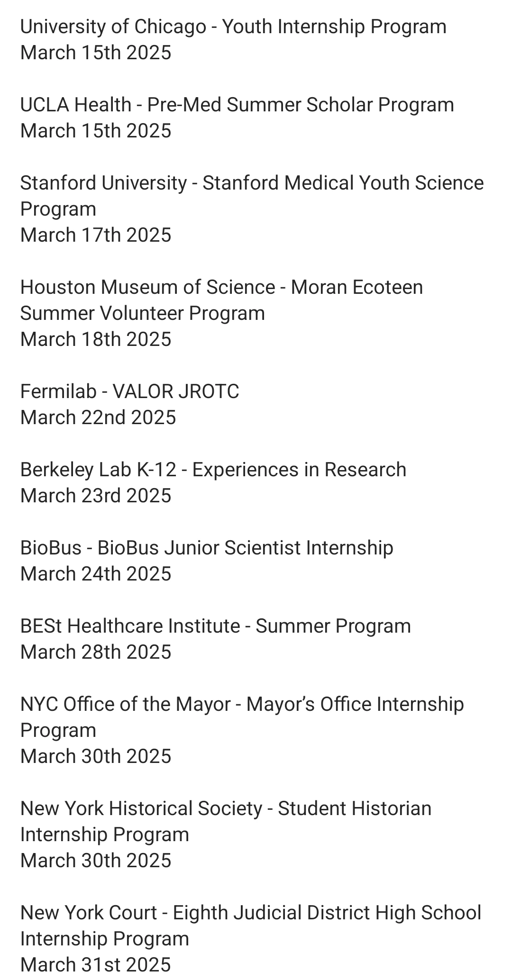Viewport: 512px width, 980px height.
Task: Select Stanford Medical Youth Science Program text
Action: [252, 196]
